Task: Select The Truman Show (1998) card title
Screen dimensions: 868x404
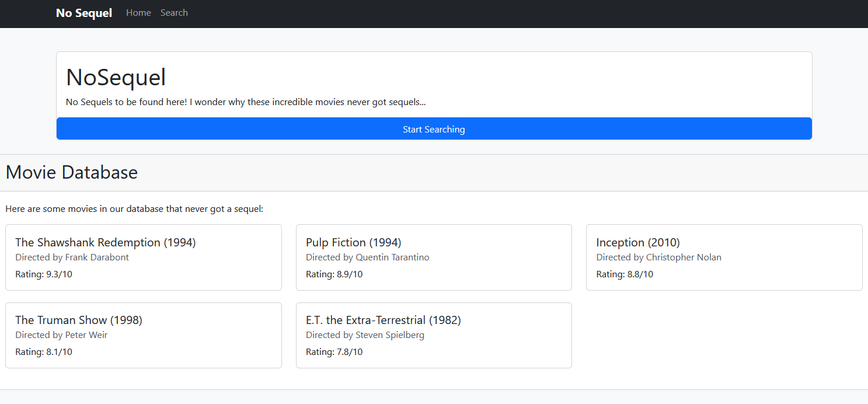Action: pyautogui.click(x=79, y=320)
